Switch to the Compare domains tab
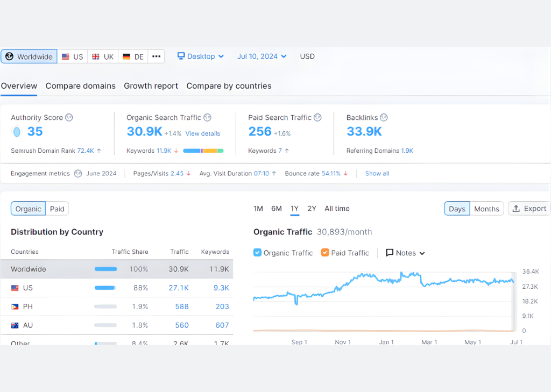Image resolution: width=551 pixels, height=392 pixels. 80,86
